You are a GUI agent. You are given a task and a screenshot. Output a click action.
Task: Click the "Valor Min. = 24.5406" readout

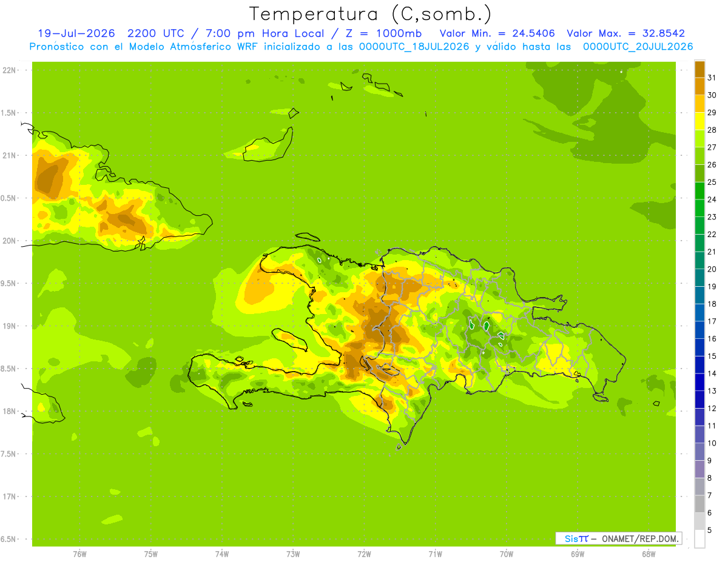coord(497,33)
